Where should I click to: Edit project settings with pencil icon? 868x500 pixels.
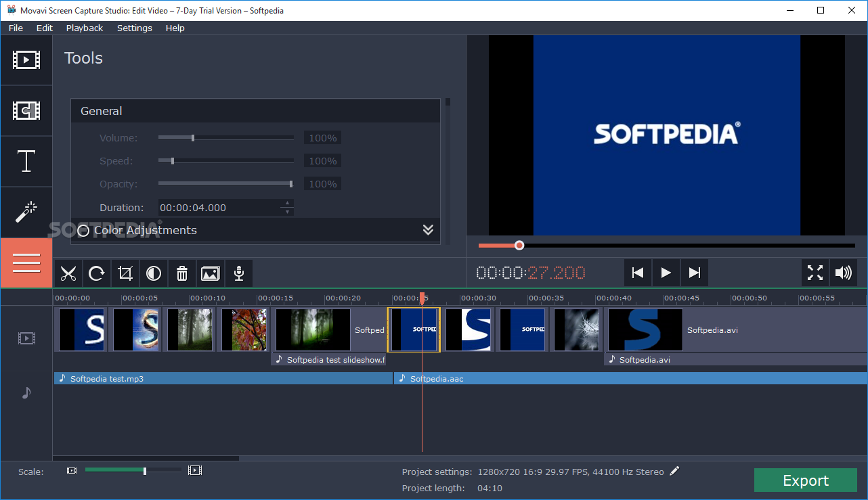pos(674,472)
